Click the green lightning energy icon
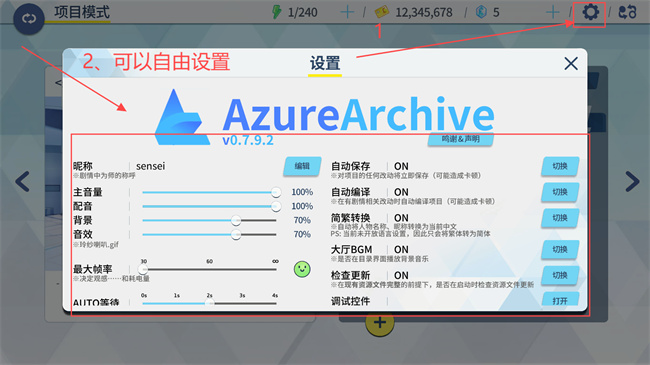 (x=276, y=12)
